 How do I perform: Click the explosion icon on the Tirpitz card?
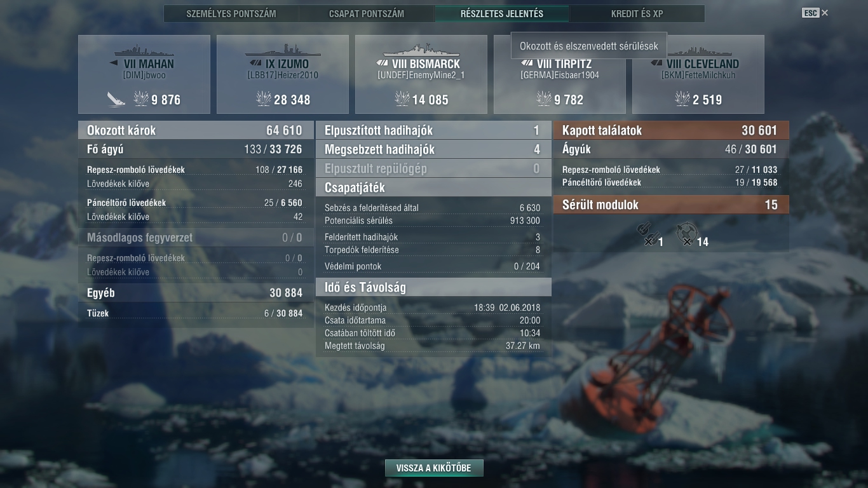[x=544, y=98]
